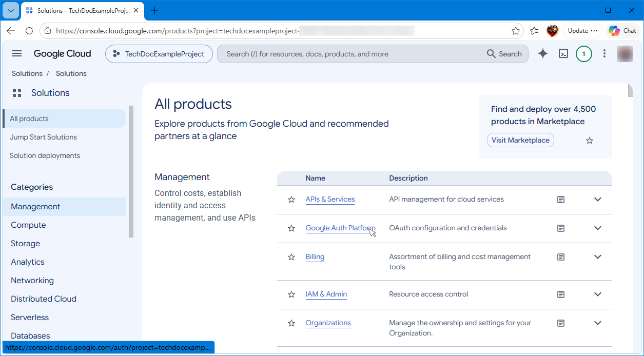The image size is (644, 356).
Task: Open Solution deployments in sidebar
Action: click(x=45, y=155)
